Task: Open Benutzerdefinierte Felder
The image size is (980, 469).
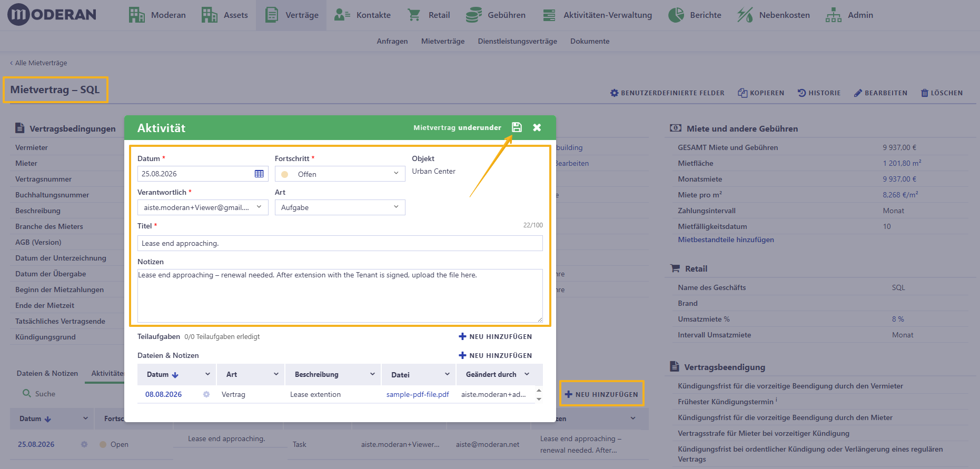Action: pos(667,93)
